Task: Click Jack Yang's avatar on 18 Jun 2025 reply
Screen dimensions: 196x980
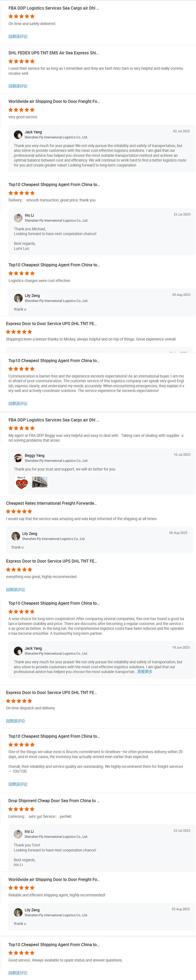Action: tap(18, 650)
